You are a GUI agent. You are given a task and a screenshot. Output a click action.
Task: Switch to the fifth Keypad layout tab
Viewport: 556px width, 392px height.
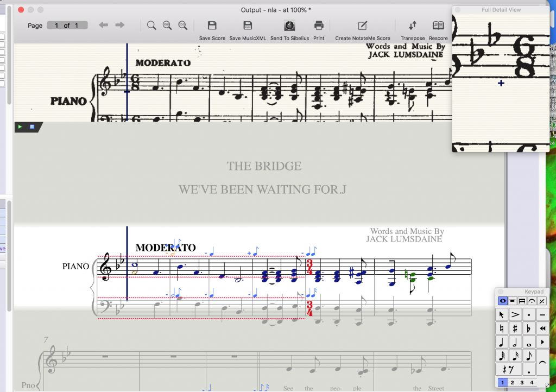[542, 301]
